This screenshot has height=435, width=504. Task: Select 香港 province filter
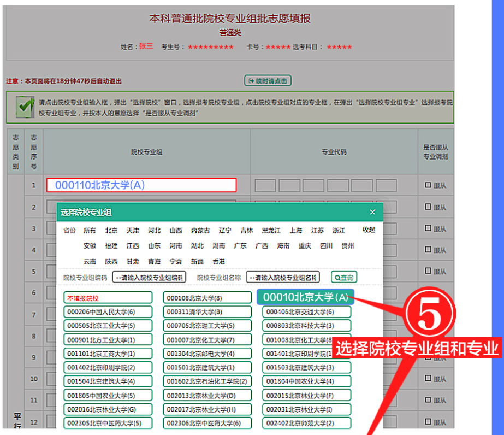click(218, 262)
